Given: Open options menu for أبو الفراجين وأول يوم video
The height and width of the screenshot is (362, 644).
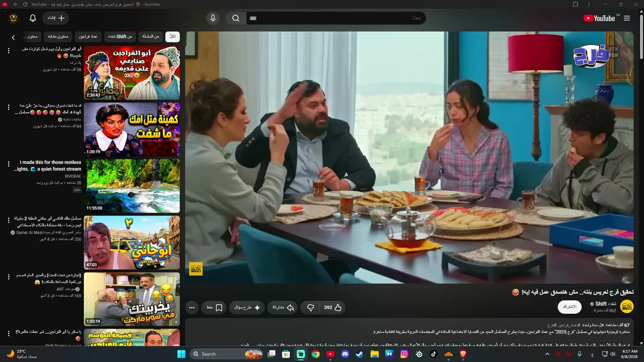Looking at the screenshot, I should click(x=9, y=51).
